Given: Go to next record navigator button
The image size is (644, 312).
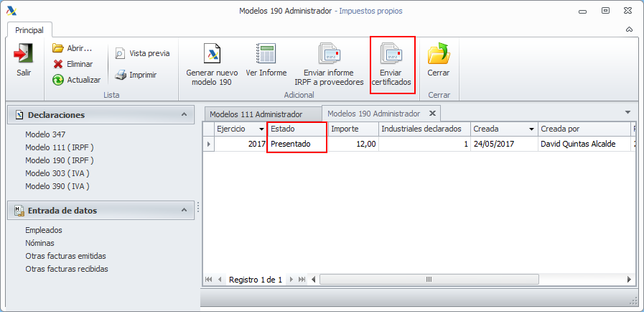Looking at the screenshot, I should point(291,280).
